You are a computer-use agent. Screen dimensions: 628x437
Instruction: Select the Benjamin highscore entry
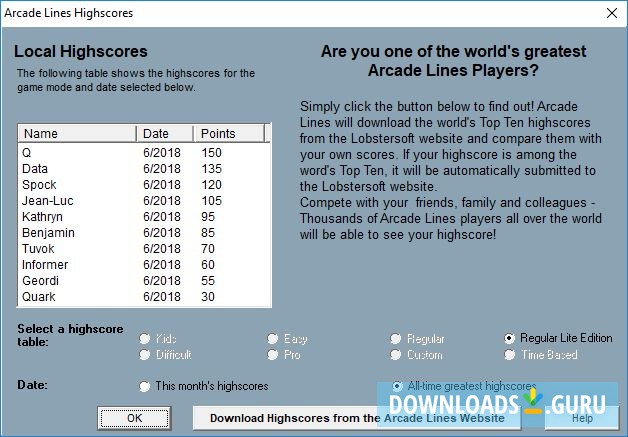pos(144,233)
